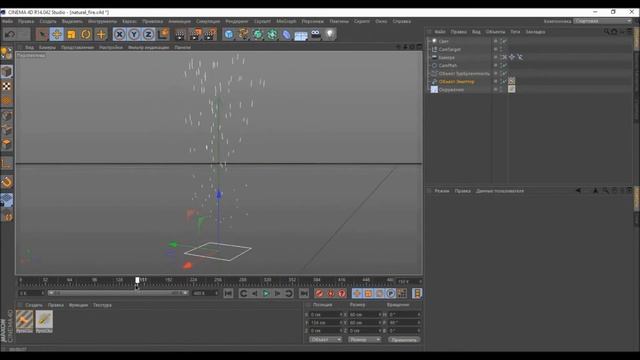
Task: Click the Snap magnet icon
Action: pyautogui.click(x=7, y=182)
